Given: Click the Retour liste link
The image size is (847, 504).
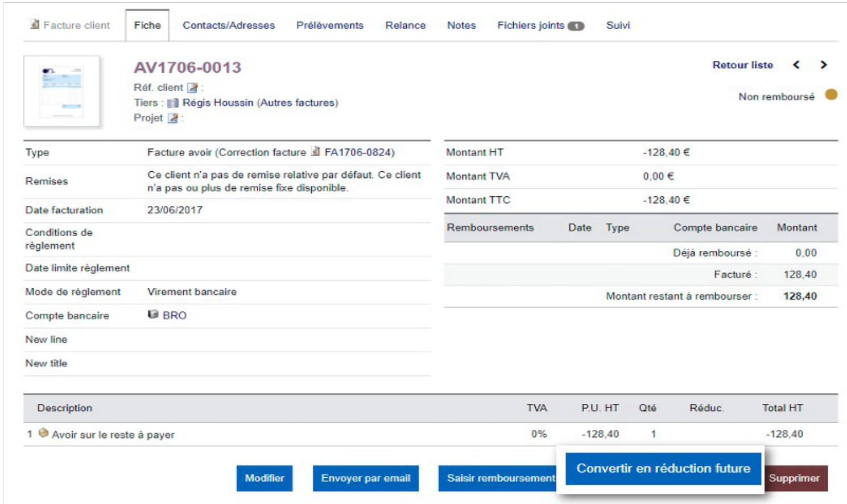Looking at the screenshot, I should tap(742, 65).
